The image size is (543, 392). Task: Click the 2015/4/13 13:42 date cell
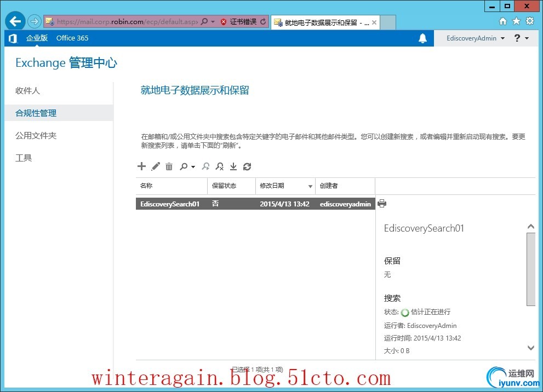click(285, 204)
